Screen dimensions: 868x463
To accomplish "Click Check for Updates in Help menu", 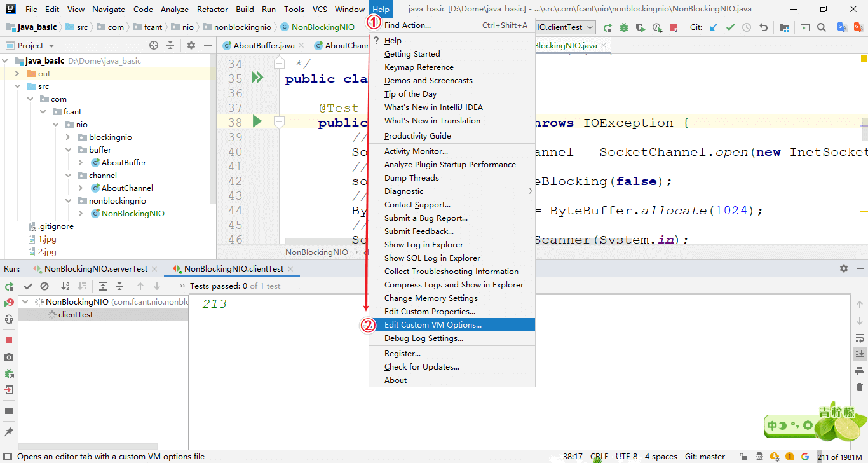I will (452, 367).
